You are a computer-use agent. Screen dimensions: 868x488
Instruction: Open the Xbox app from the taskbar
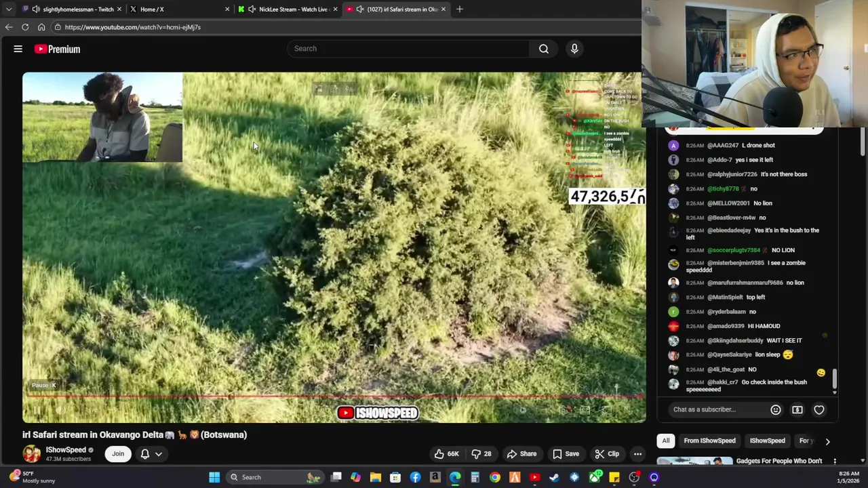[594, 477]
